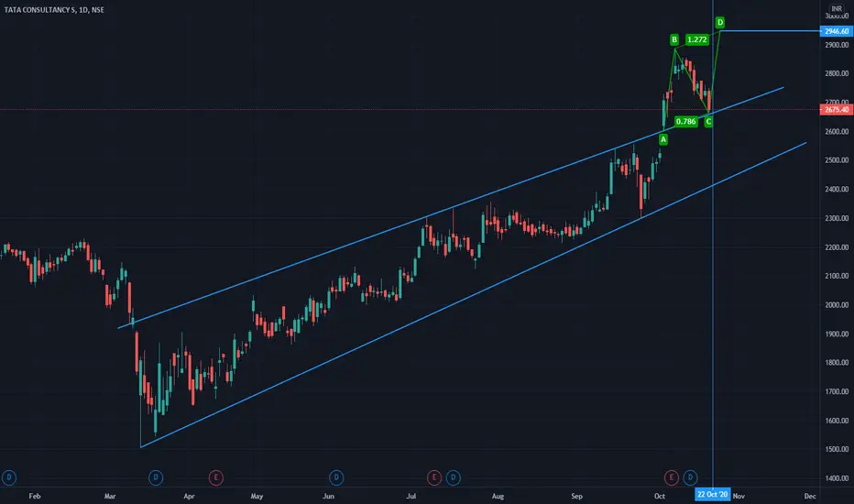
Task: Click the dividend D marker in mid-October
Action: click(x=690, y=477)
